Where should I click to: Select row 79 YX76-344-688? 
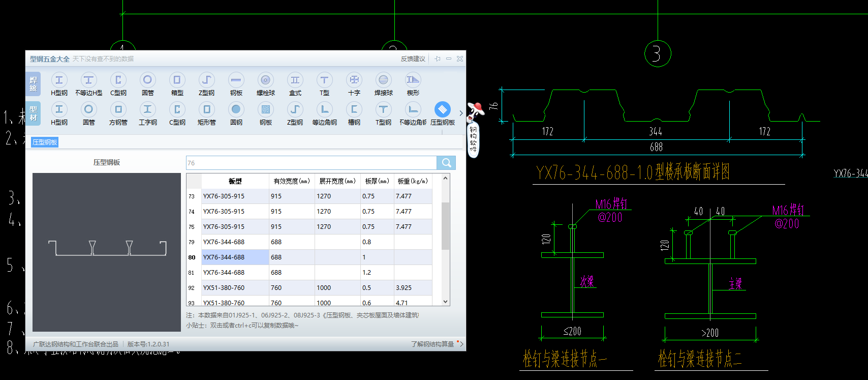click(x=309, y=242)
